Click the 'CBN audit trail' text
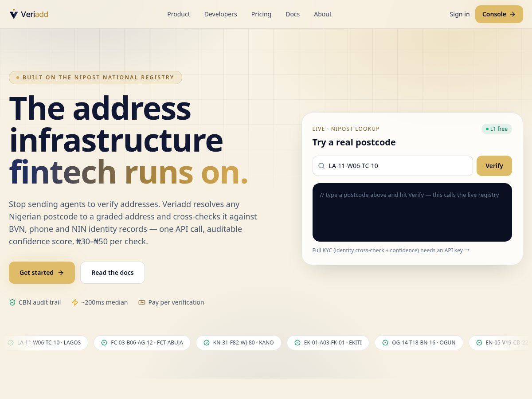 (39, 302)
